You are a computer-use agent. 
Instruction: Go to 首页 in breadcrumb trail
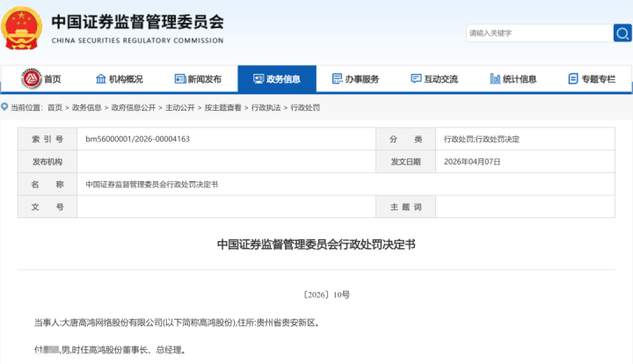point(55,107)
